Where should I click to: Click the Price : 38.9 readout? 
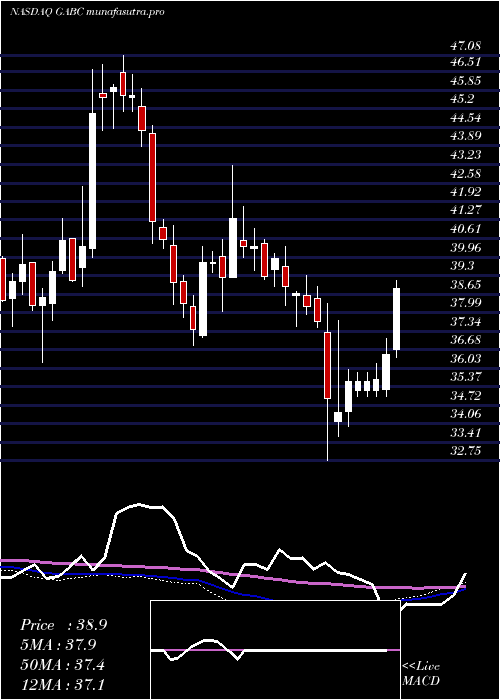(63, 625)
